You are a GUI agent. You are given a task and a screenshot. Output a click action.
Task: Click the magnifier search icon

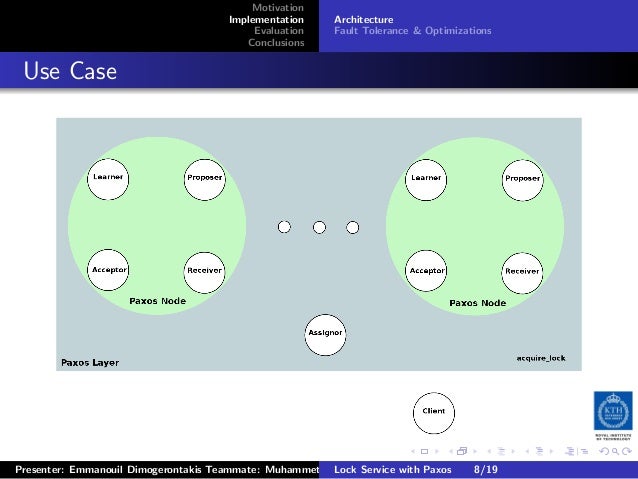(615, 451)
